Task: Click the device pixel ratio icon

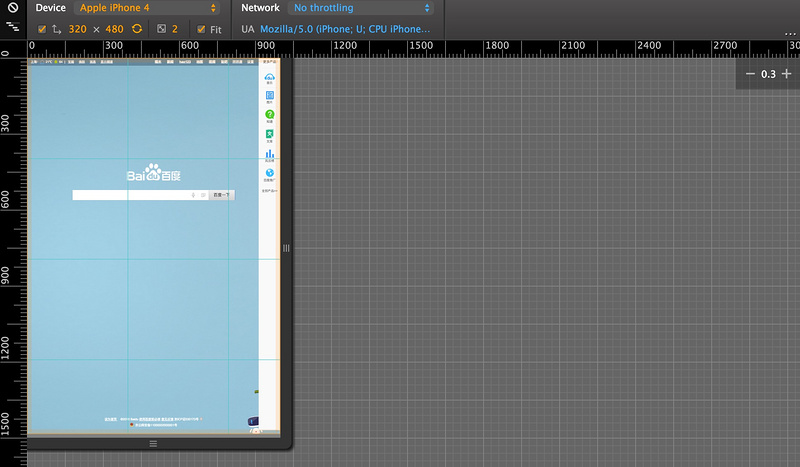Action: pyautogui.click(x=161, y=29)
